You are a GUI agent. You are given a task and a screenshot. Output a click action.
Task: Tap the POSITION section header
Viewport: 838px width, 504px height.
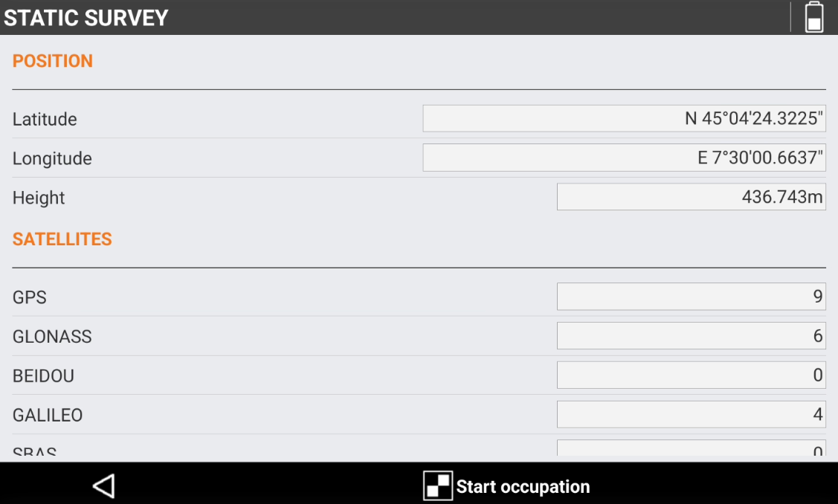[53, 61]
